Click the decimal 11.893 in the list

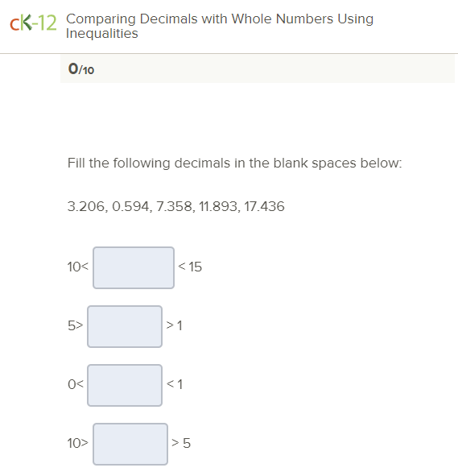pos(218,207)
